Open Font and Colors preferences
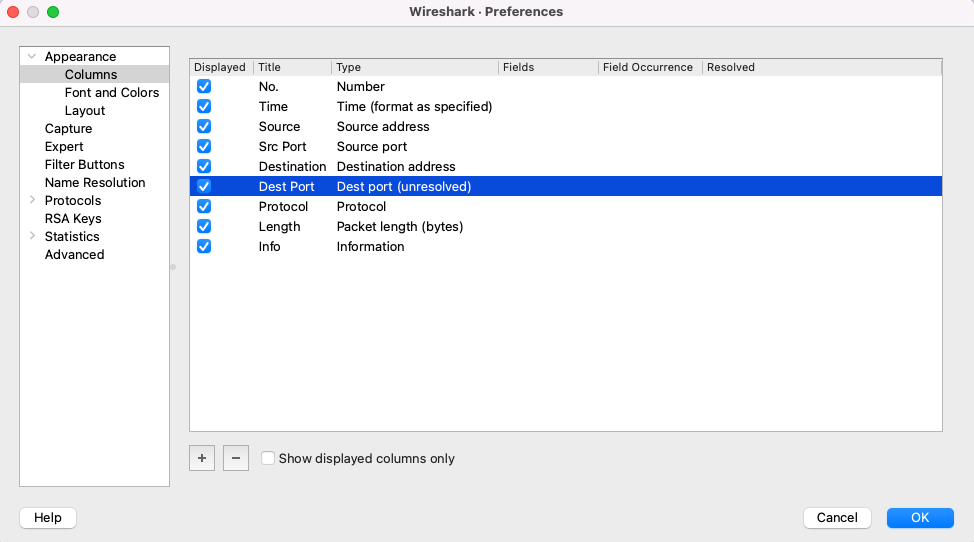This screenshot has height=542, width=974. click(112, 93)
